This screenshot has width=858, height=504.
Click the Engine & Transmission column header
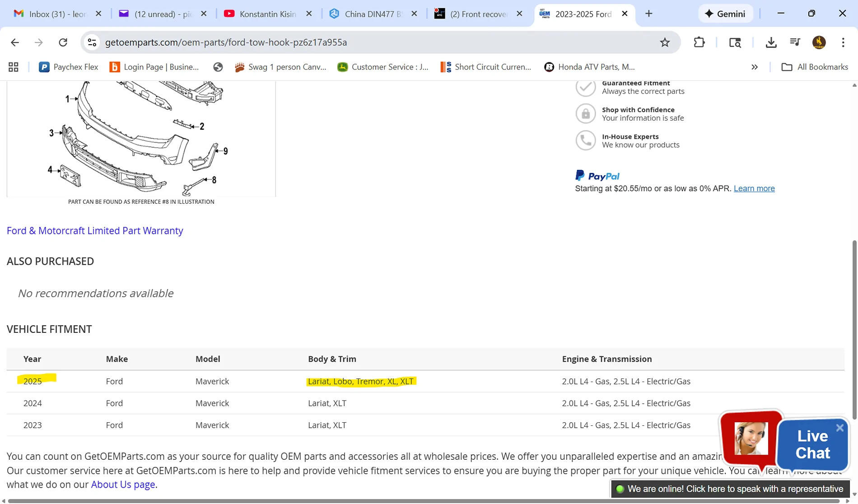click(607, 359)
